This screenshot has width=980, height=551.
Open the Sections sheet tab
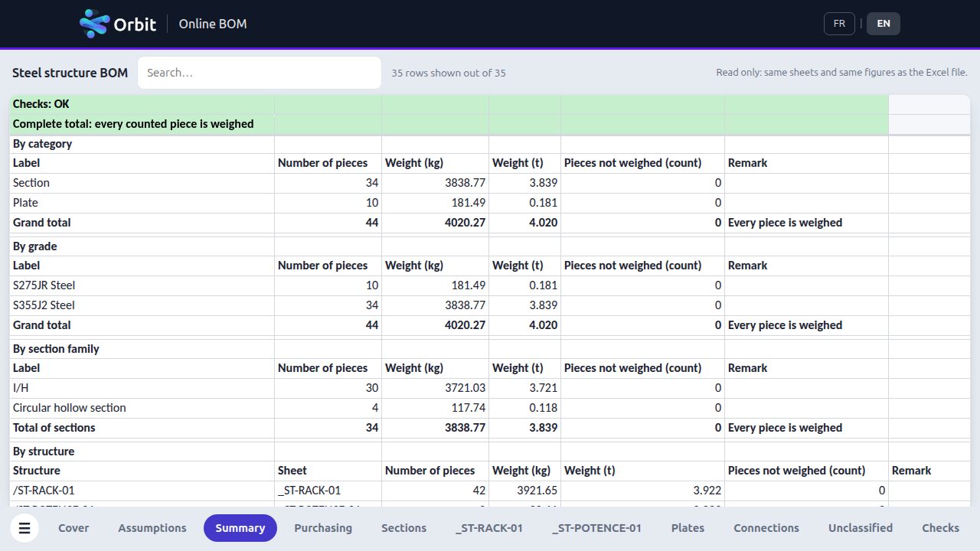tap(403, 528)
